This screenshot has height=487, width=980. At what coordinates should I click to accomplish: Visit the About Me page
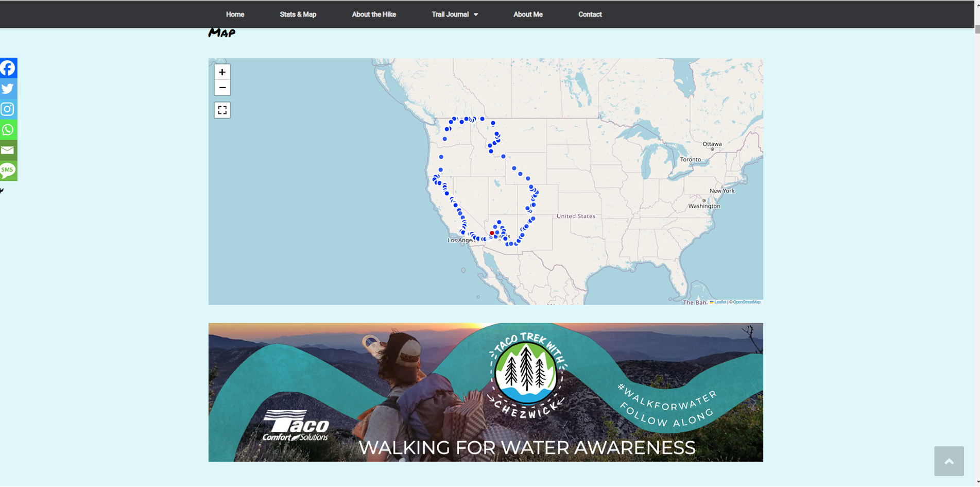(x=528, y=14)
